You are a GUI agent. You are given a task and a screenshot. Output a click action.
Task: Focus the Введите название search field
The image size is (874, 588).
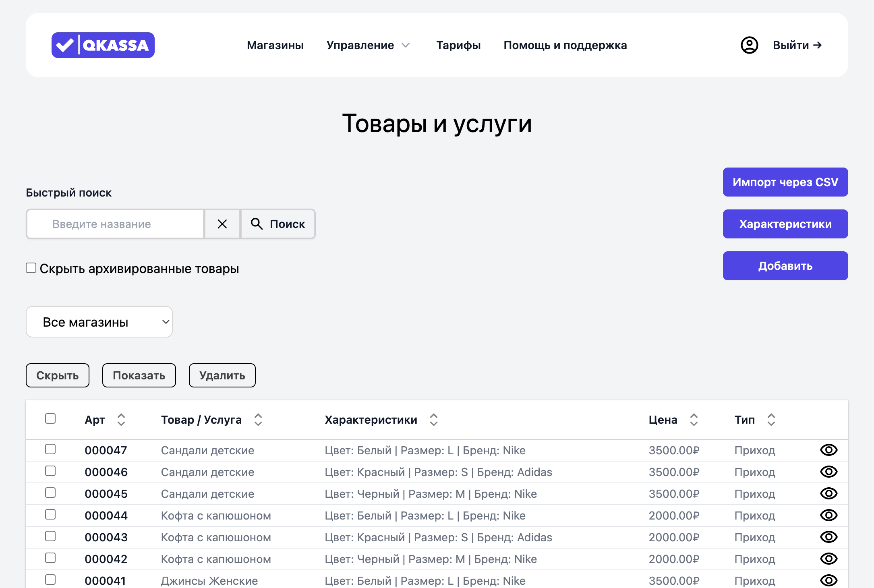[115, 224]
